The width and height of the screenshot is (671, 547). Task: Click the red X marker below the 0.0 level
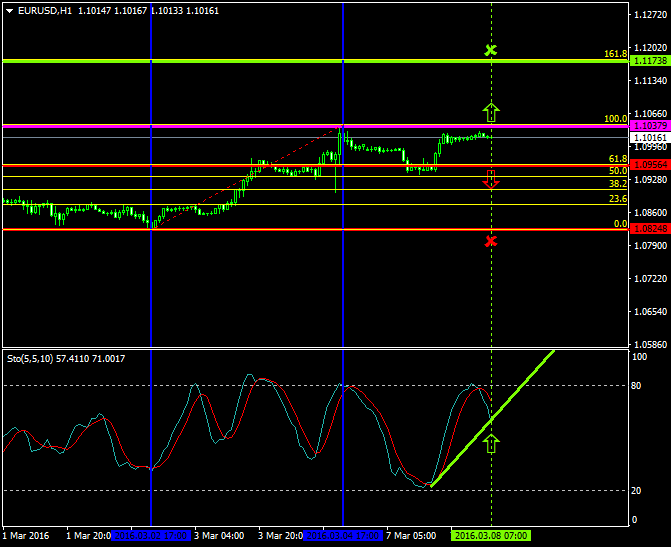point(490,241)
